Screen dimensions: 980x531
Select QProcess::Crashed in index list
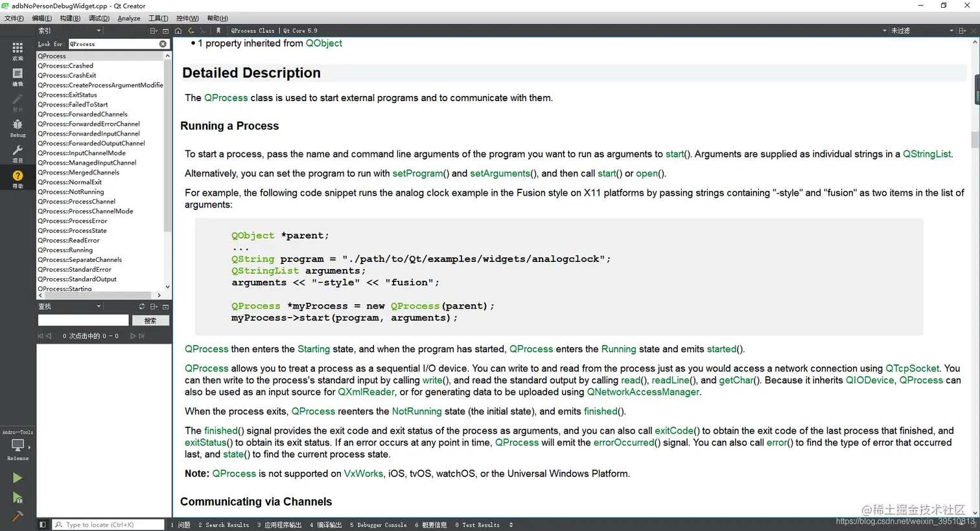point(65,65)
